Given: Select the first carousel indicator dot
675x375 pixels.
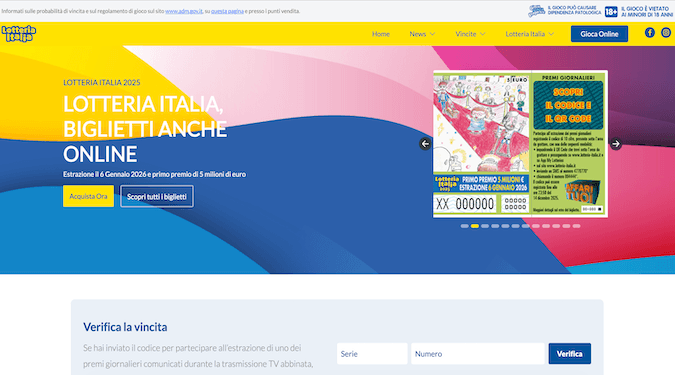Looking at the screenshot, I should [x=464, y=226].
